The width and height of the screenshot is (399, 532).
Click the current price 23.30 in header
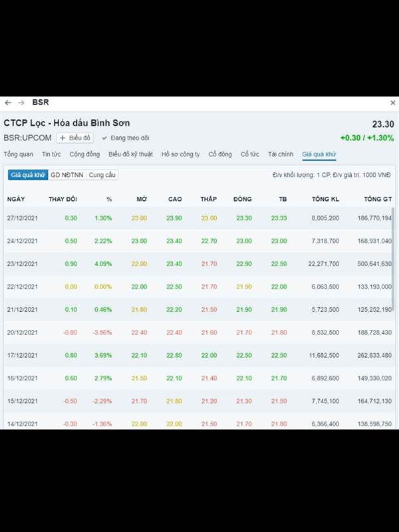383,124
